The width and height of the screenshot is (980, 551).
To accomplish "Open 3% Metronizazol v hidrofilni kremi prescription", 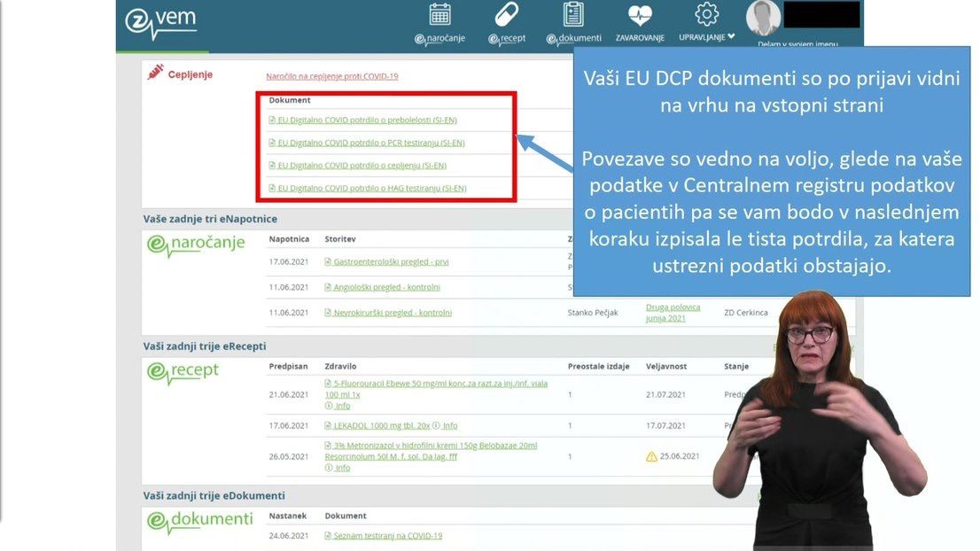I will [431, 451].
